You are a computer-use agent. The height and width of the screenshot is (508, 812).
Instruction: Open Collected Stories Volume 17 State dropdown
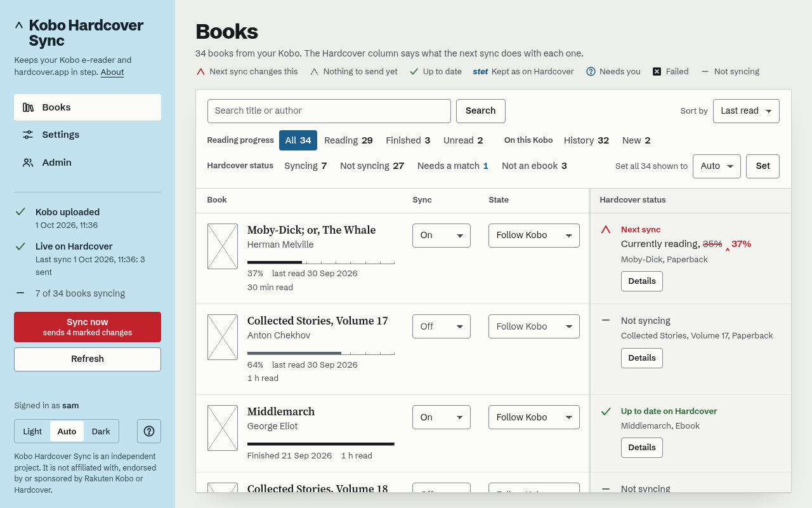pos(534,326)
